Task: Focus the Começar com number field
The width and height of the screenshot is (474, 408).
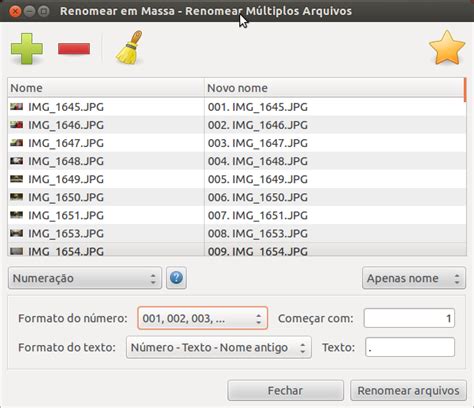Action: pos(409,318)
